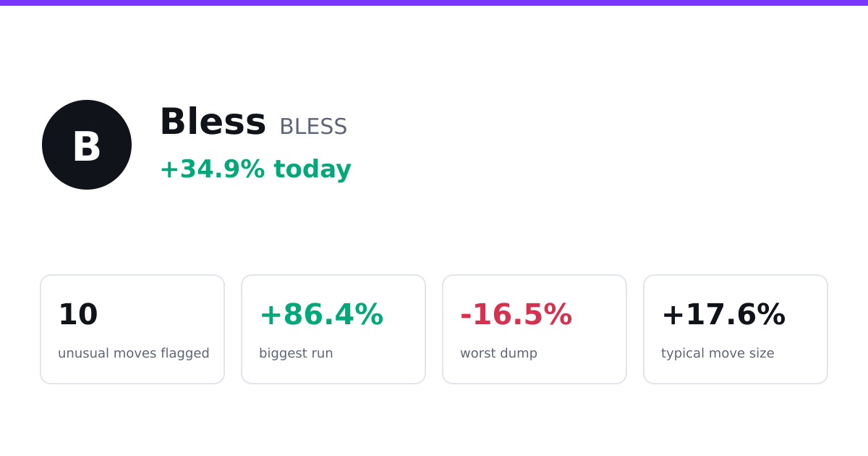Open the biggest run card
Image resolution: width=868 pixels, height=456 pixels.
point(333,329)
